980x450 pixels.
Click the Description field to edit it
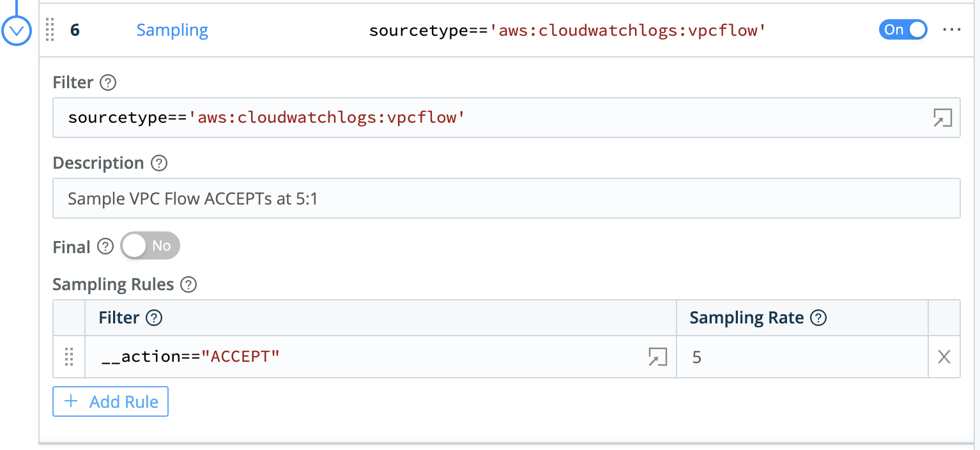pos(383,198)
